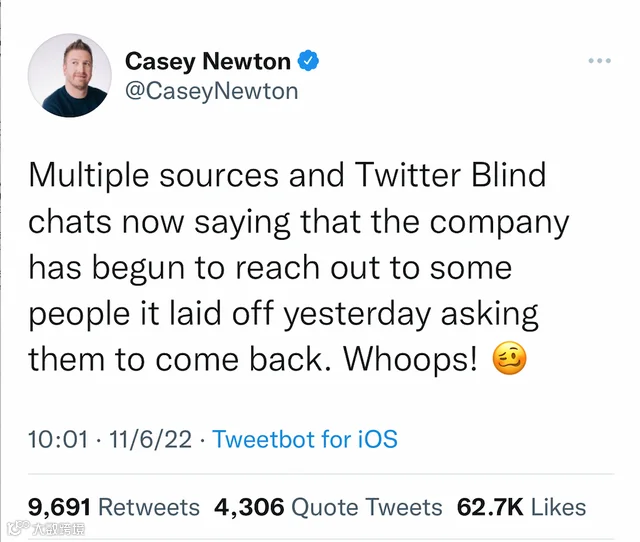This screenshot has width=640, height=542.
Task: Click the tweet text starting 'Multiple sources'
Action: 299,267
